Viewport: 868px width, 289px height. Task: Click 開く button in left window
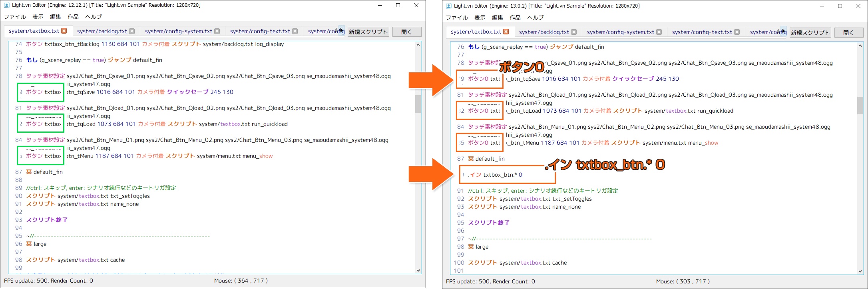click(x=407, y=32)
